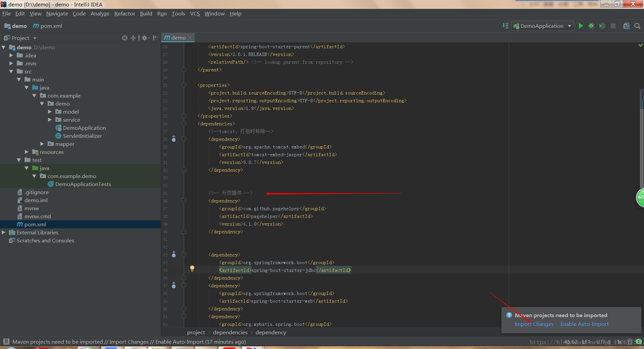Click the gutter marker icon on line 28

174,139
